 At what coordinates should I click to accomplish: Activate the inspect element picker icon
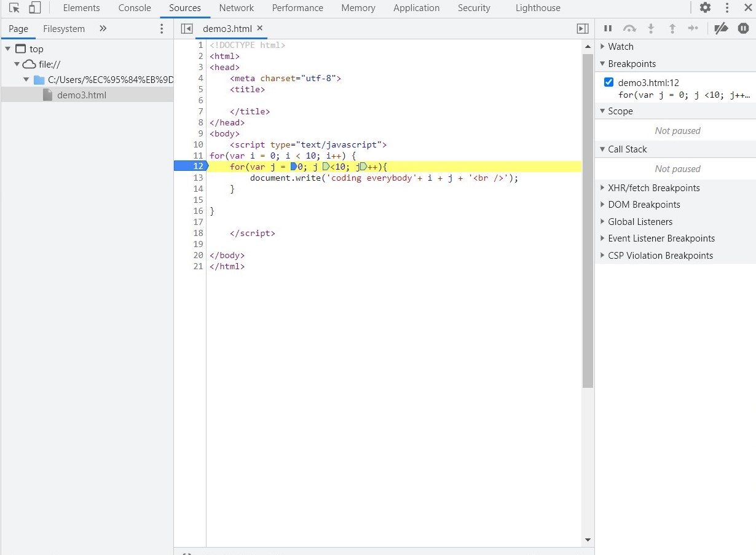click(x=14, y=8)
